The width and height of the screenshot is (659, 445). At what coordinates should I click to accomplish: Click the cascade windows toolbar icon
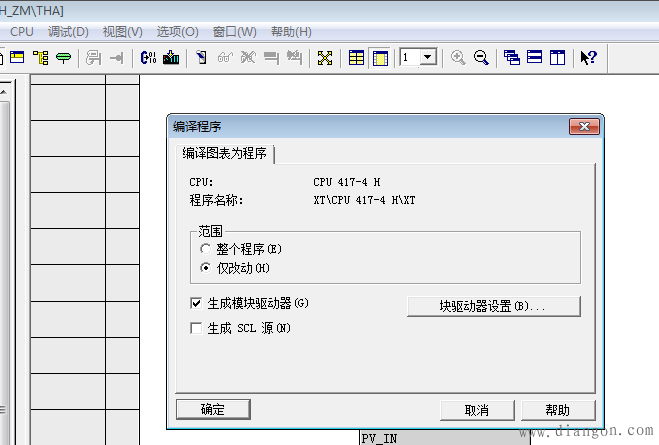pos(511,58)
